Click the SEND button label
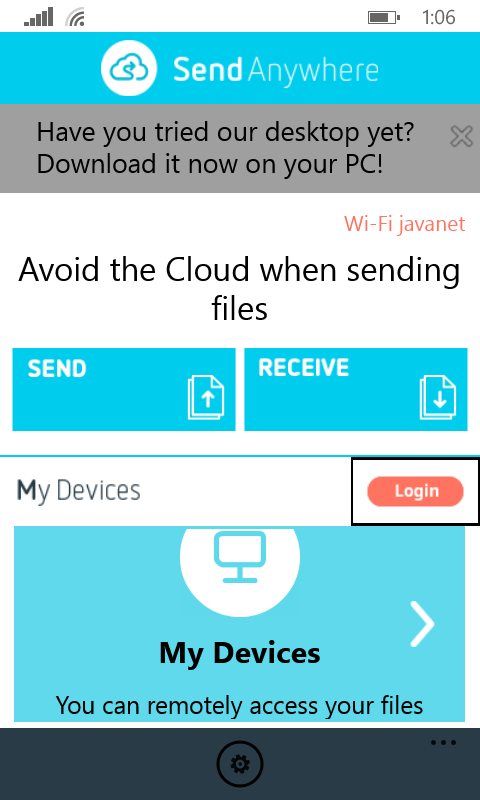 (x=57, y=368)
